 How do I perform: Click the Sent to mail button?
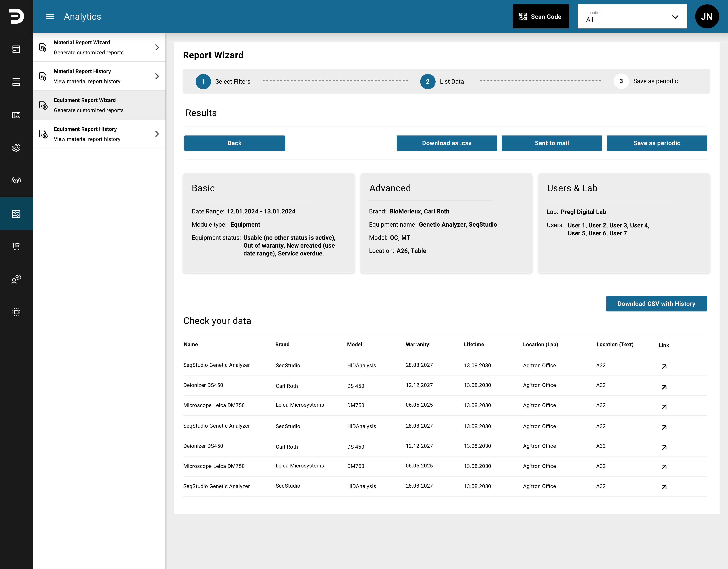point(552,143)
